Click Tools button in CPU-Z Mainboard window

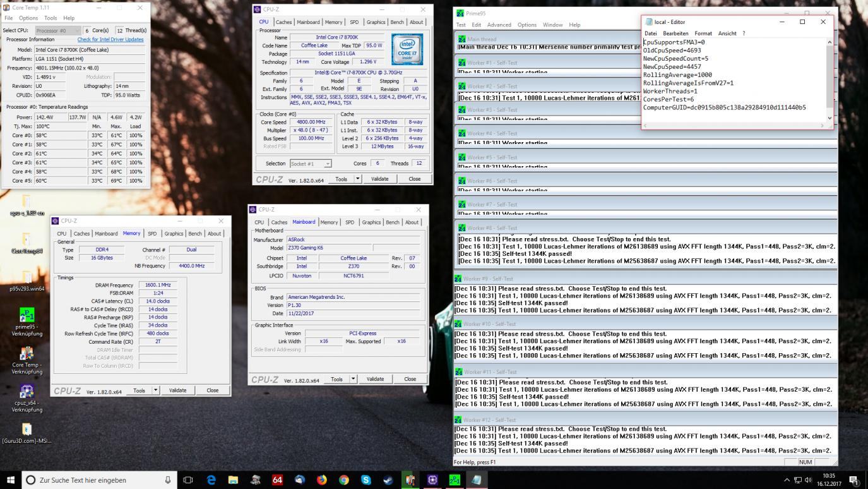[x=336, y=379]
